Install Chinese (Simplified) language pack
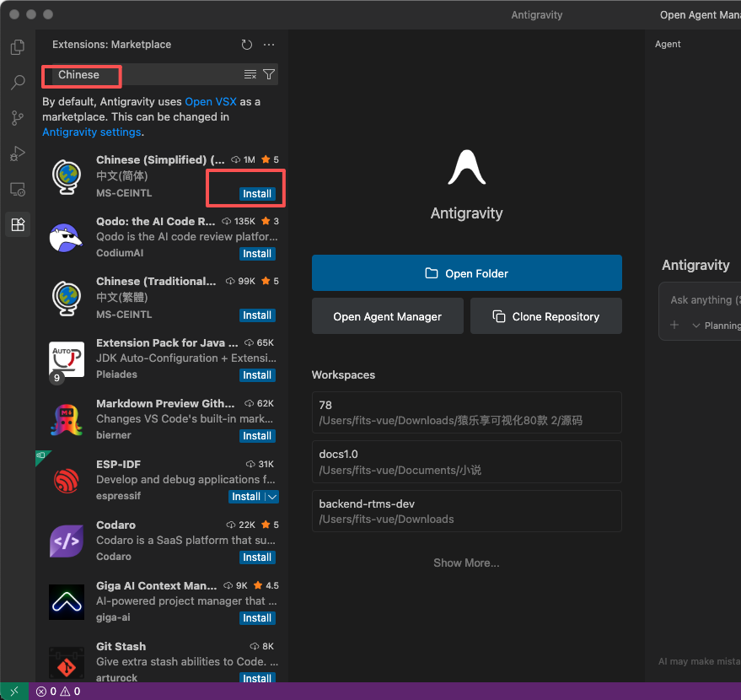 (257, 193)
